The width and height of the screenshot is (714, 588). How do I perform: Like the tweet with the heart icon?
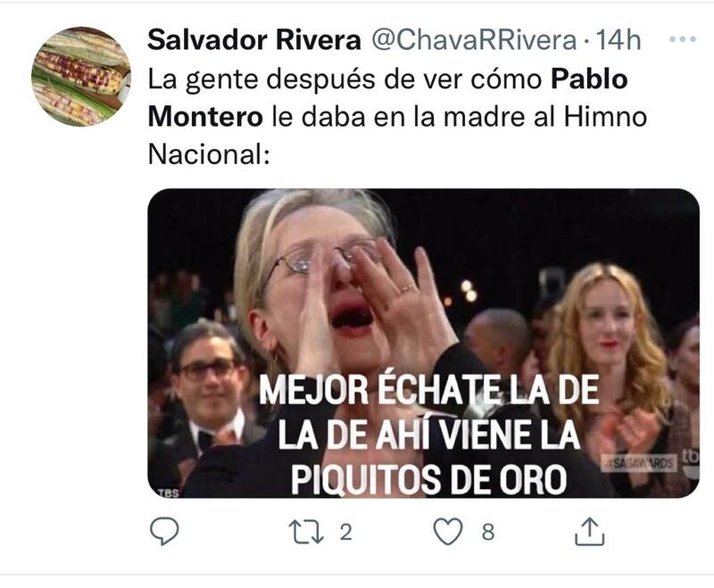coord(448,532)
